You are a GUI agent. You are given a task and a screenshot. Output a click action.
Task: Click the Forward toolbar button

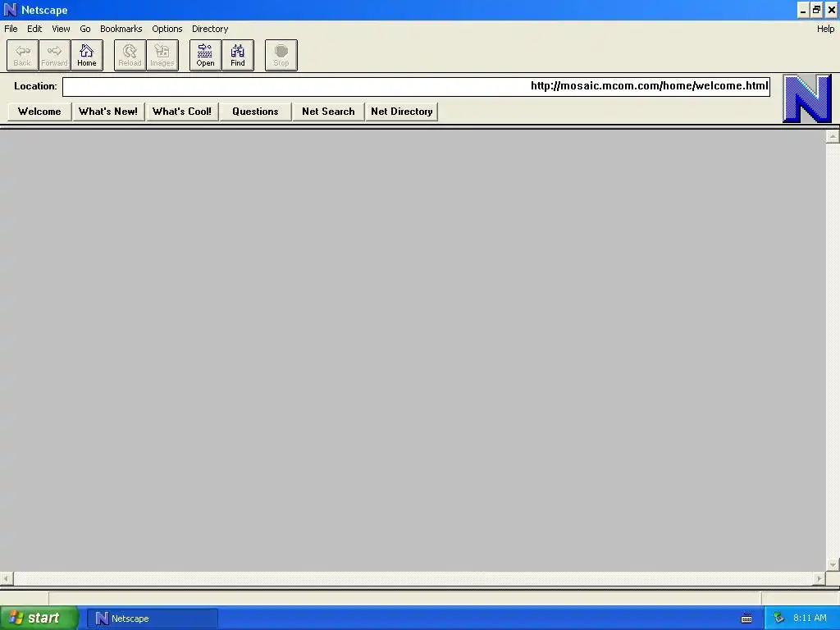tap(55, 55)
